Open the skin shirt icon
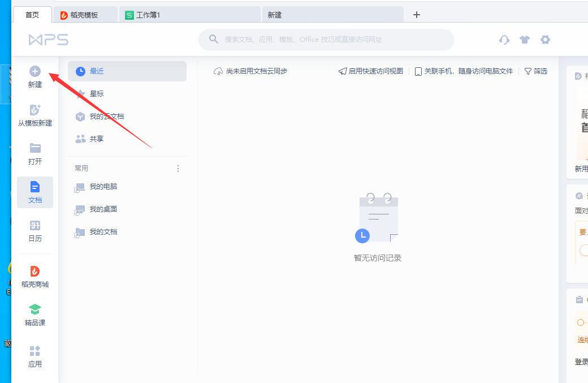Viewport: 588px width, 383px height. click(x=525, y=40)
